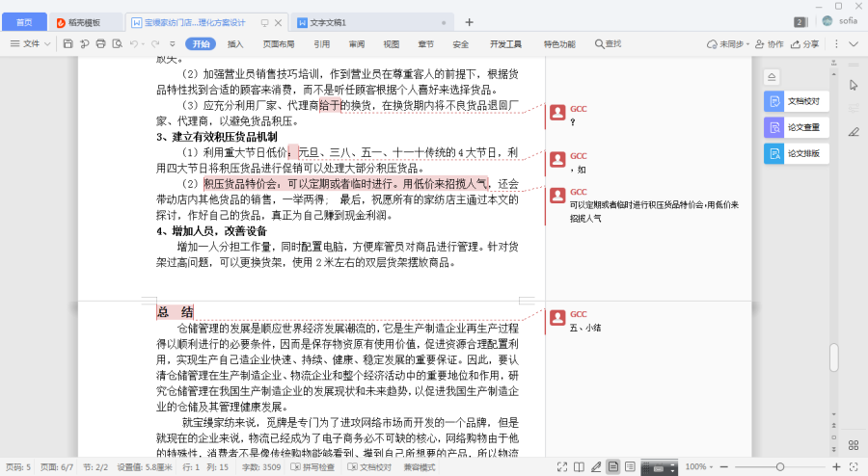Click 兼容模式 in the status bar

(420, 467)
